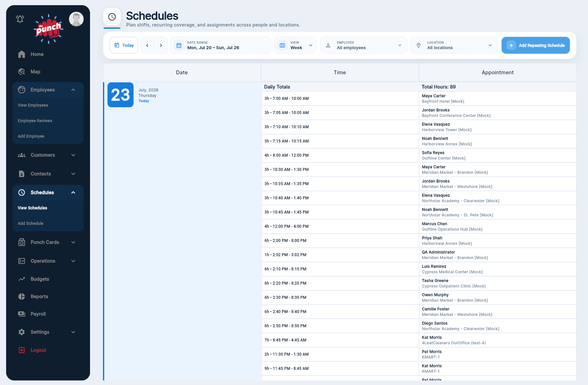The width and height of the screenshot is (588, 385).
Task: Click the 7:00 AM - 10:00 AM time row
Action: point(340,99)
